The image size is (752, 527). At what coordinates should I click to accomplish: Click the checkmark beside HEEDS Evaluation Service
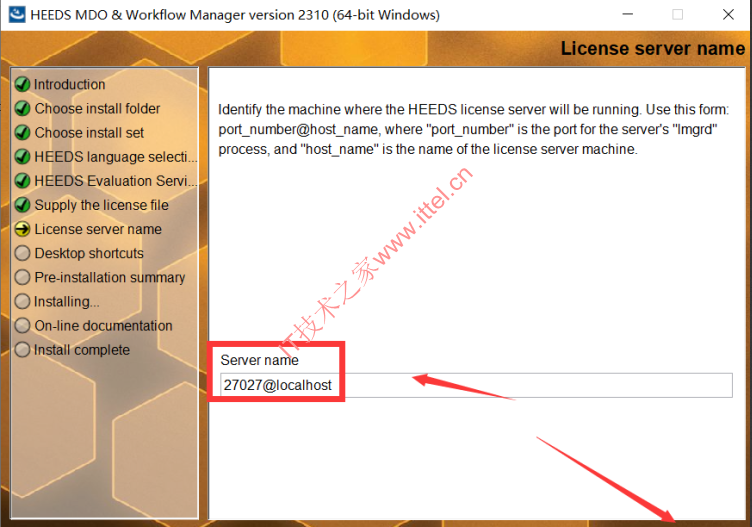click(22, 181)
